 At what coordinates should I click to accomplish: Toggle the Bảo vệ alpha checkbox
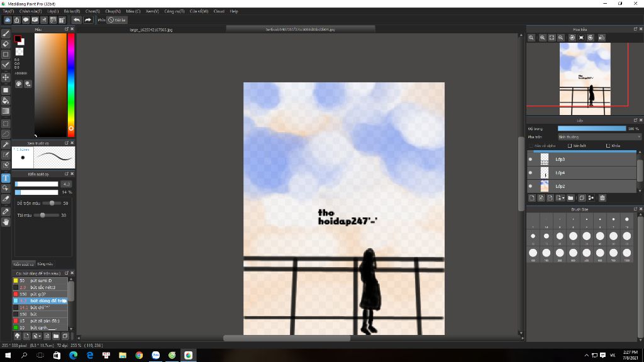click(531, 146)
